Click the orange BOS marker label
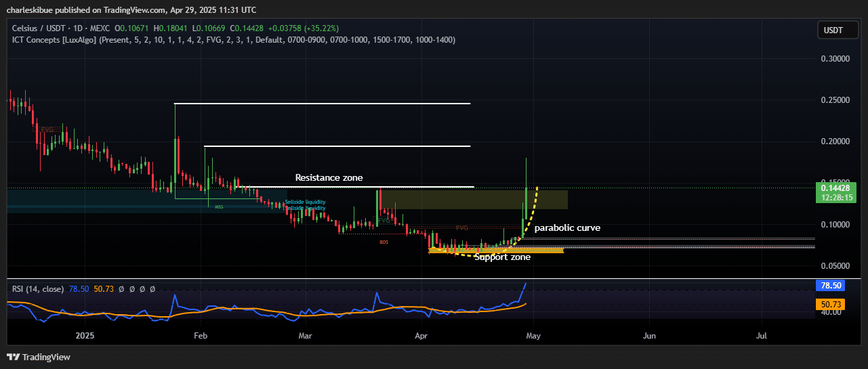This screenshot has height=369, width=868. pos(384,242)
